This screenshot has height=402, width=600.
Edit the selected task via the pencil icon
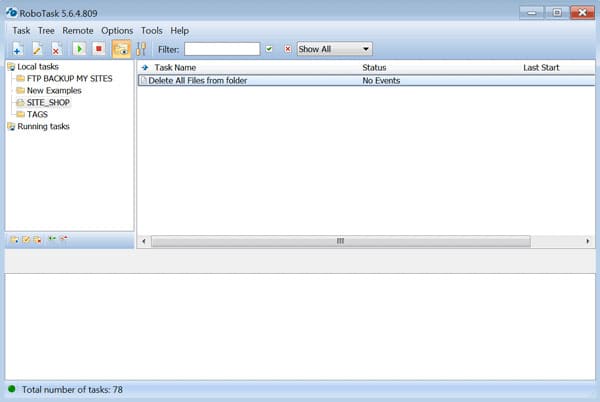[37, 49]
